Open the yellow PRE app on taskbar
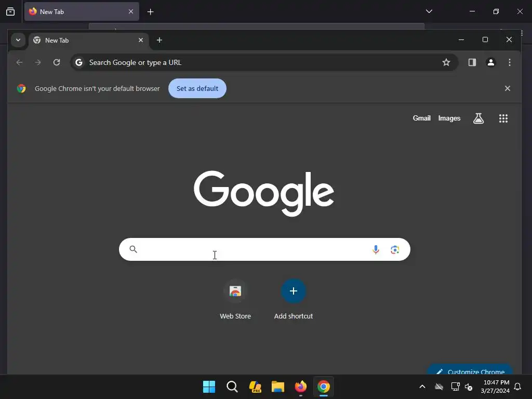Screen dimensions: 532x399 point(255,387)
